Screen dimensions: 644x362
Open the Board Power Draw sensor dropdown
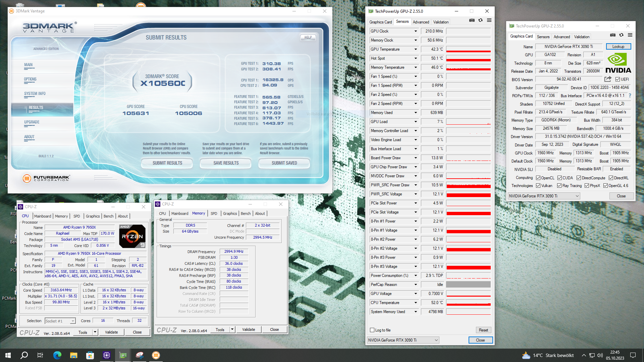click(x=416, y=158)
